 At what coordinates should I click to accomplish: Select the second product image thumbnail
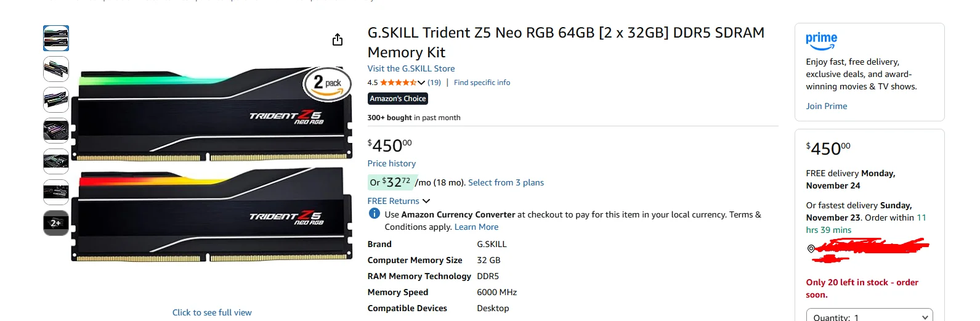coord(56,69)
